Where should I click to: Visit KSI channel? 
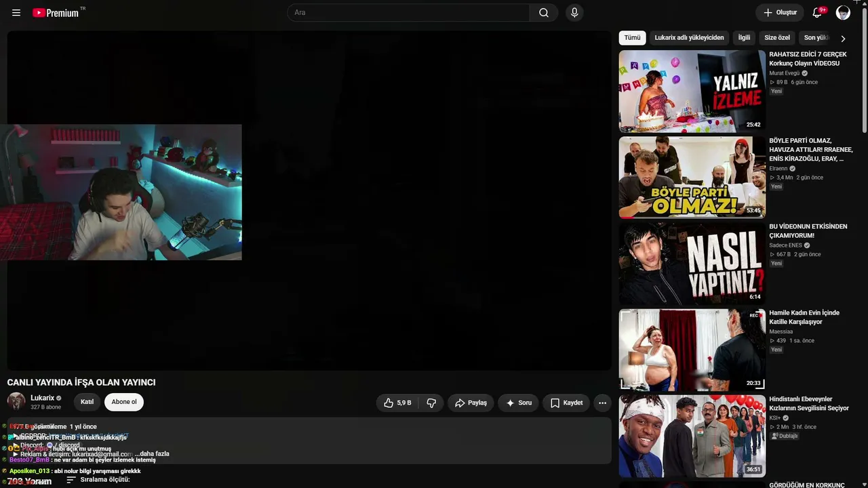(774, 418)
